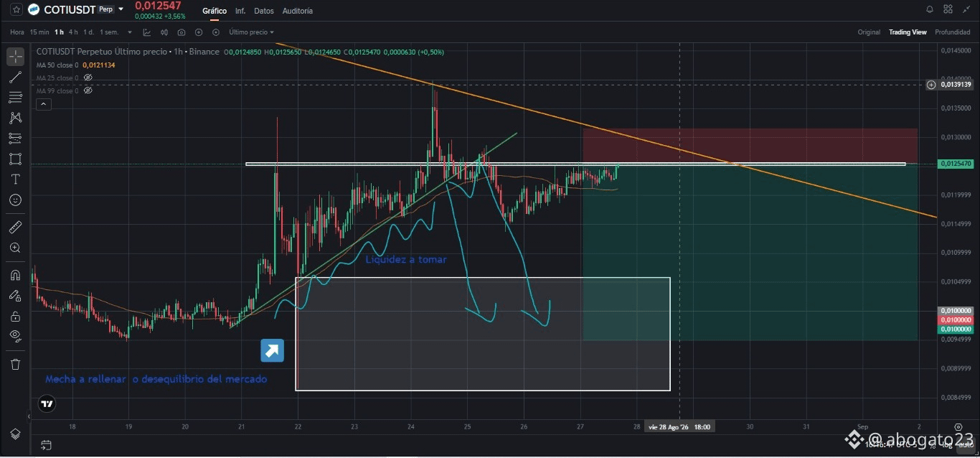Remove drawings with trash icon
The image size is (980, 458).
pyautogui.click(x=15, y=364)
